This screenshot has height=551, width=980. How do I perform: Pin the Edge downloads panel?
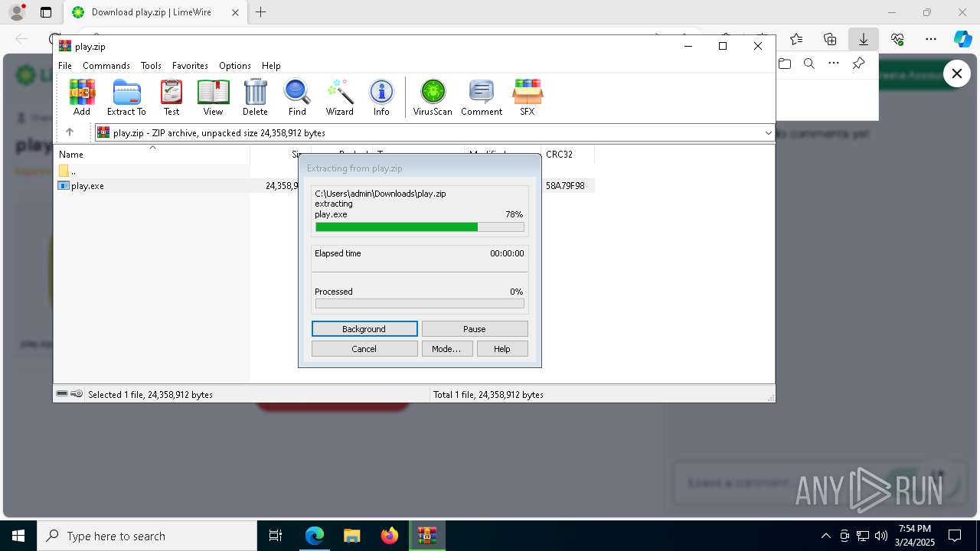click(859, 64)
